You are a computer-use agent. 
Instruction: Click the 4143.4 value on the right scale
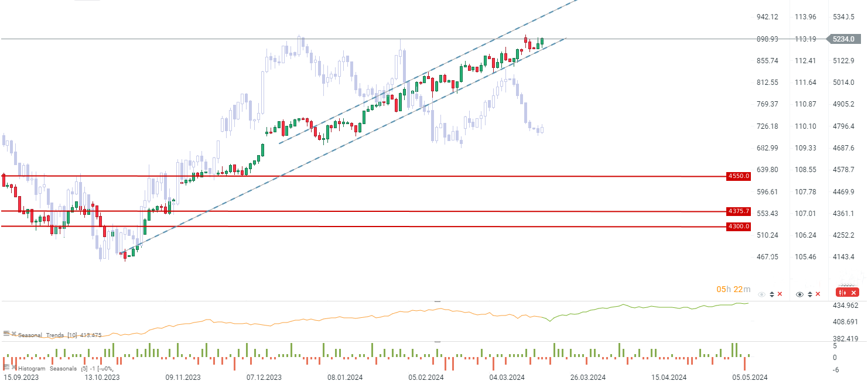point(844,257)
